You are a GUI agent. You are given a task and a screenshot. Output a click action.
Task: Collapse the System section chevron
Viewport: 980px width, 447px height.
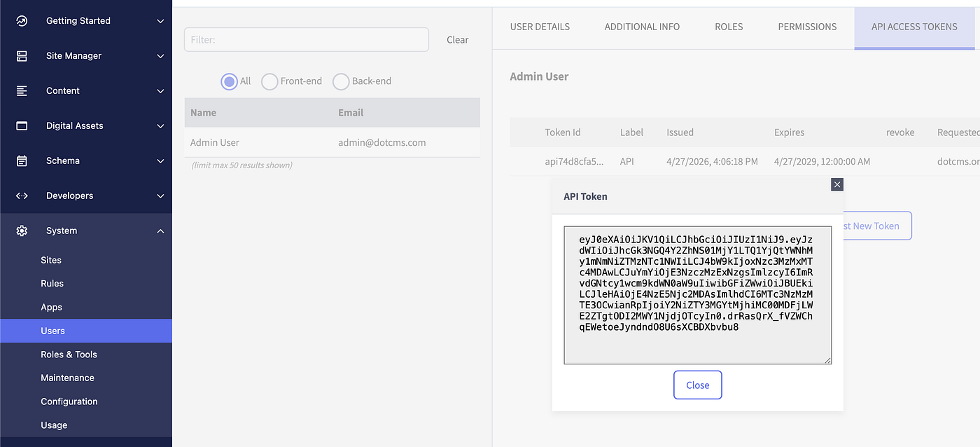[x=160, y=231]
